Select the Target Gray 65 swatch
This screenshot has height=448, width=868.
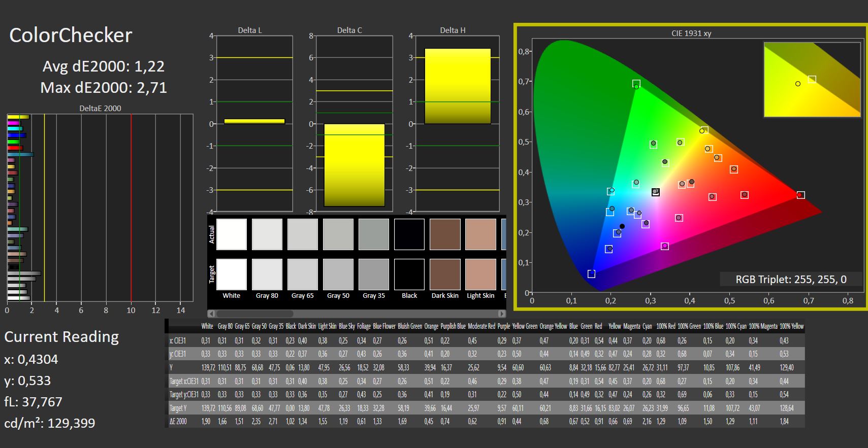(303, 274)
